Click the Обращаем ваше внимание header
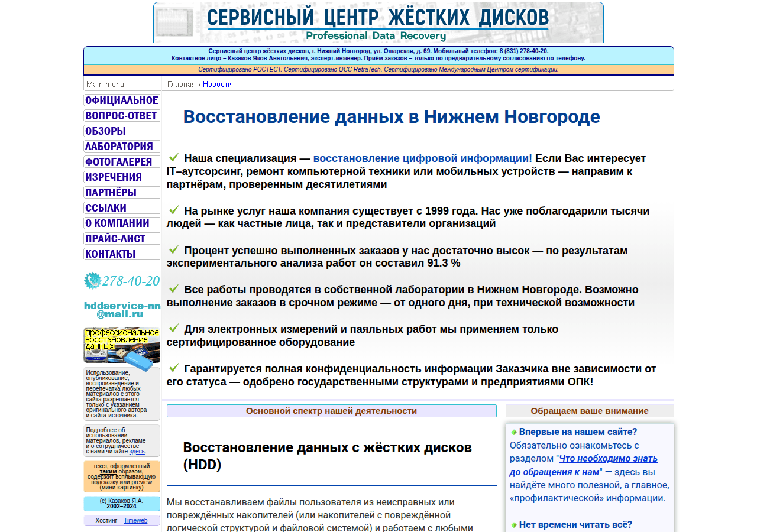757x532 pixels. tap(590, 411)
